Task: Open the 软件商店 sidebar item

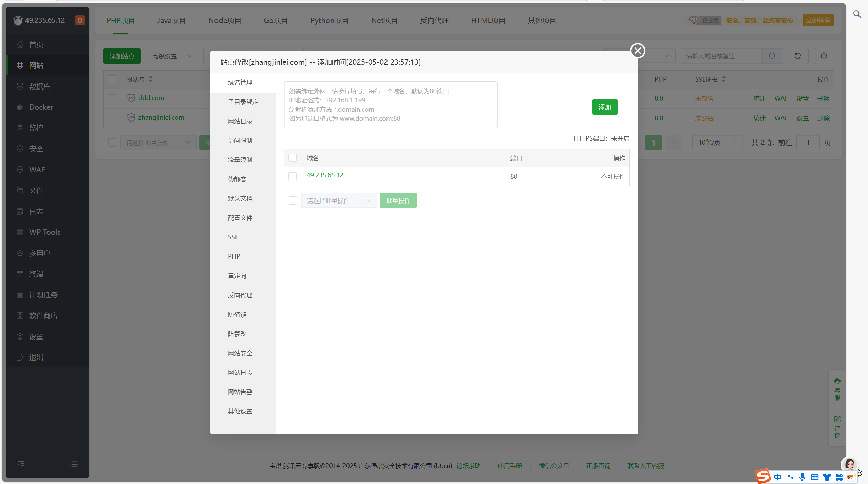Action: 43,315
